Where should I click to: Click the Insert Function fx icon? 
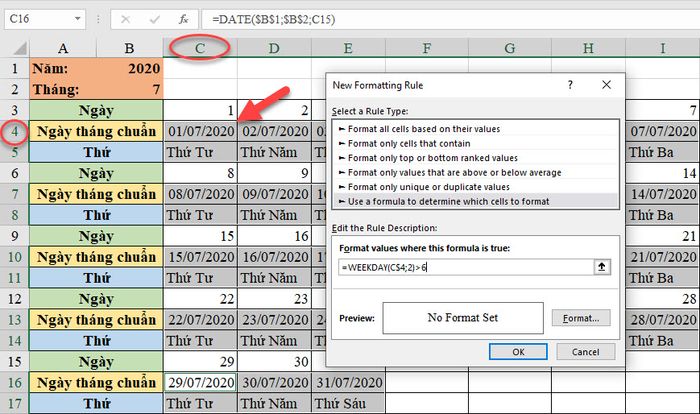point(183,19)
